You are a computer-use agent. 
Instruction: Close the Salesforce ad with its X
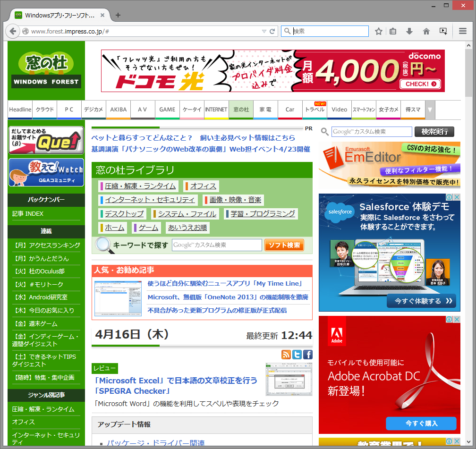(x=456, y=197)
